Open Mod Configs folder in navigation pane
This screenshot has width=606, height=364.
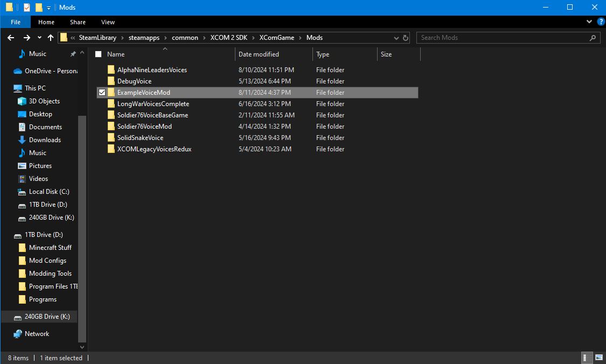(x=47, y=261)
